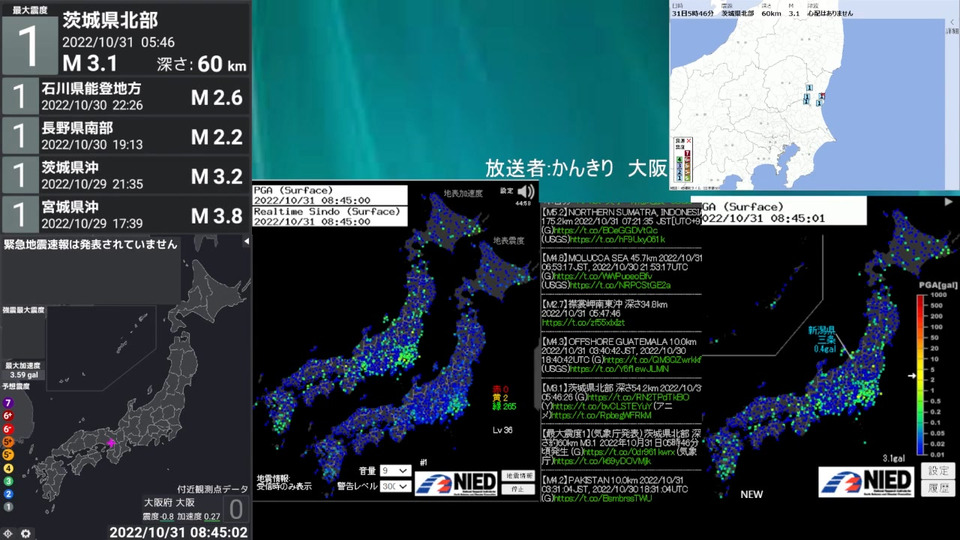Click the white arrow marker on PGA color scale
960x540 pixels.
(x=912, y=375)
